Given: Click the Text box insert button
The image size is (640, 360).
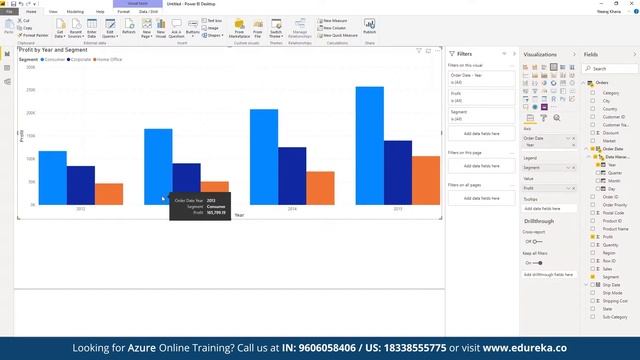Looking at the screenshot, I should (212, 20).
